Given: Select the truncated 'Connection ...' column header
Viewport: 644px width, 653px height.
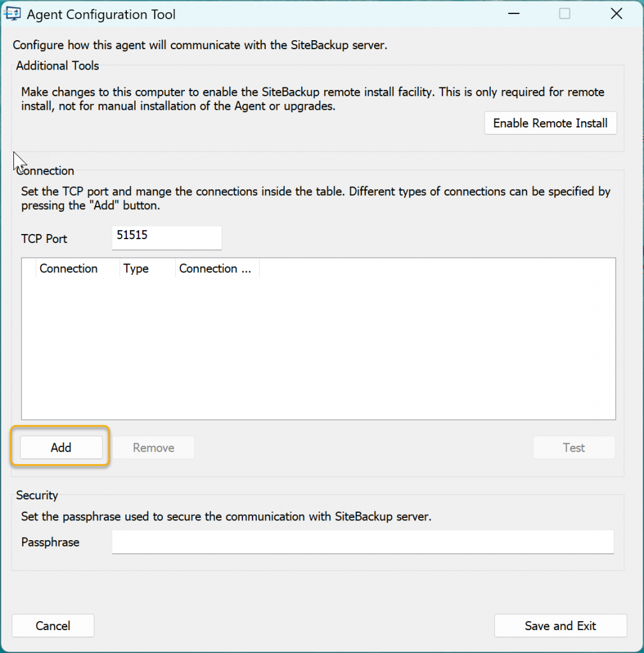Looking at the screenshot, I should pos(216,268).
